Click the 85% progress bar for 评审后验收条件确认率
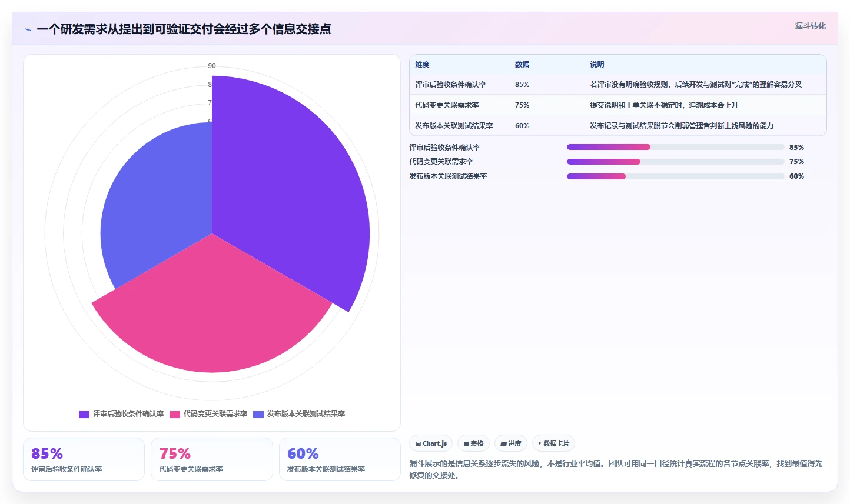Viewport: 850px width, 504px height. (x=675, y=147)
